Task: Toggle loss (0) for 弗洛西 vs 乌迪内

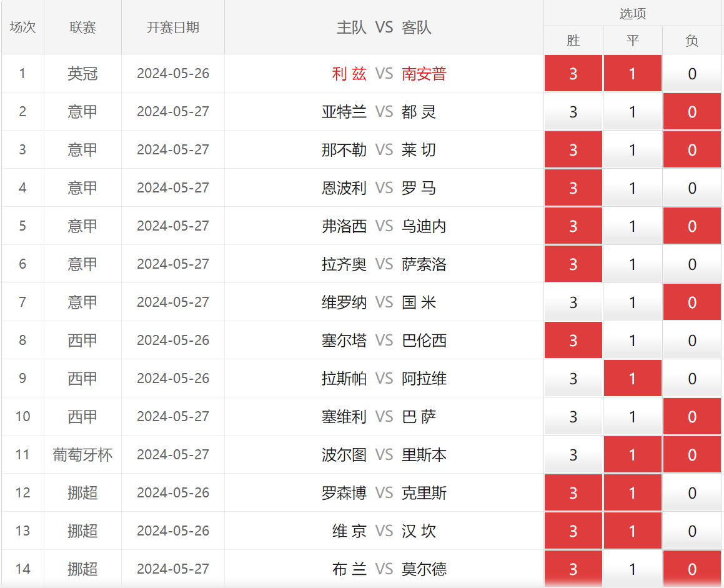Action: [692, 226]
